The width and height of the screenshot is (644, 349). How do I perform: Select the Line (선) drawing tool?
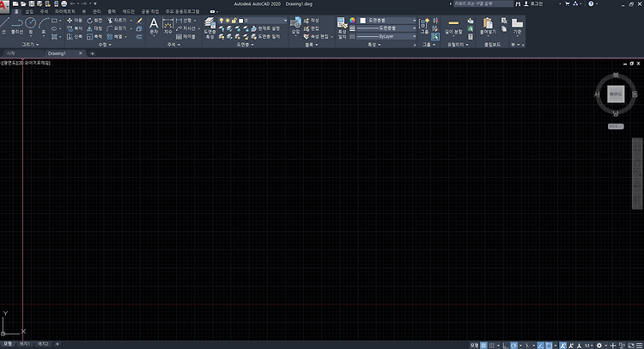pos(4,26)
